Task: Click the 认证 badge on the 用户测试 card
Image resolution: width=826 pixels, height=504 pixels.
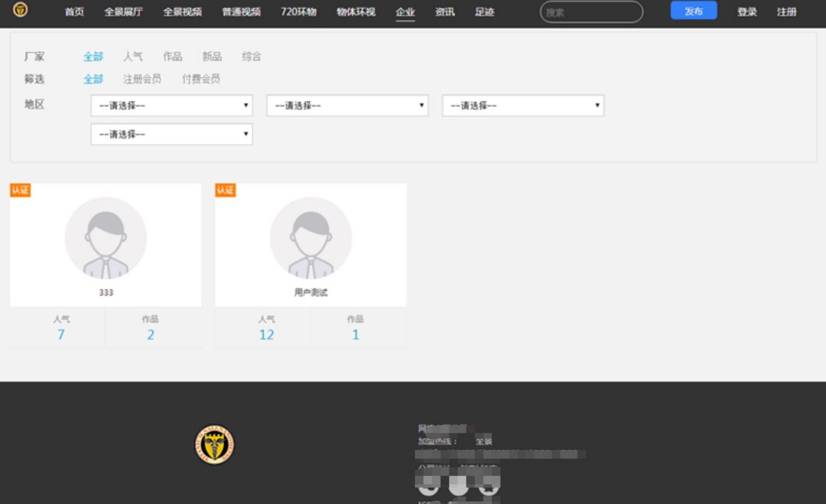Action: click(225, 190)
